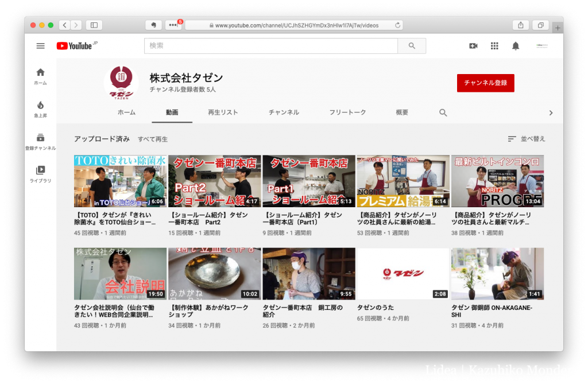Click the search magnifier button
This screenshot has width=588, height=384.
(x=412, y=46)
